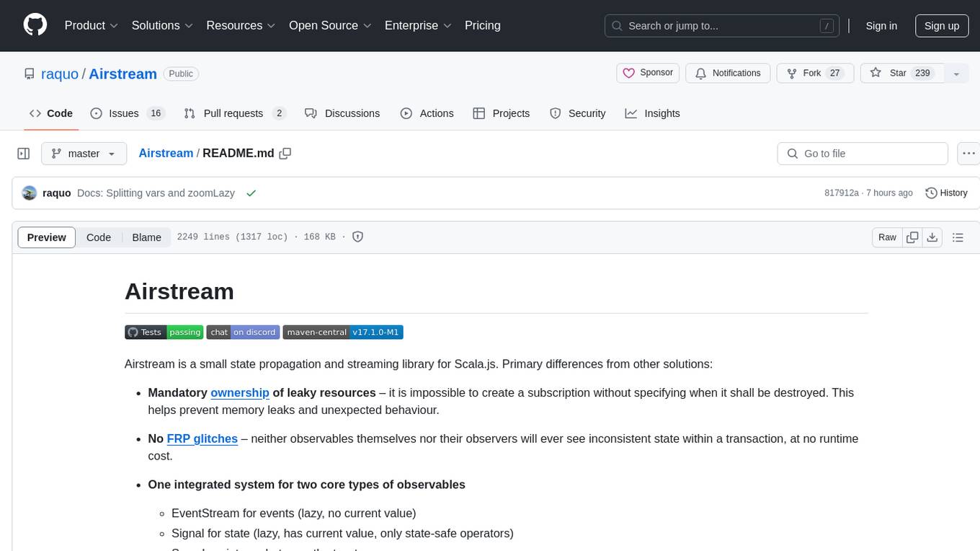Click the fork count 27
This screenshot has width=980, height=551.
835,73
